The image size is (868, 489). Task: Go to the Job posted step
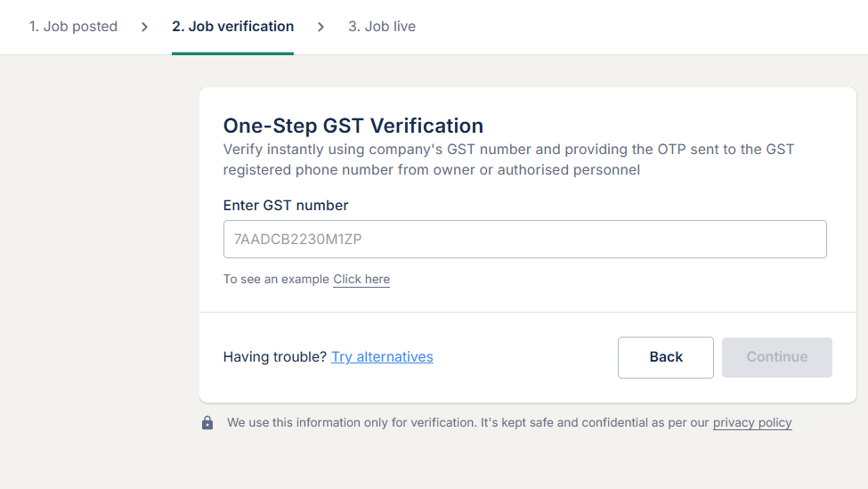73,27
